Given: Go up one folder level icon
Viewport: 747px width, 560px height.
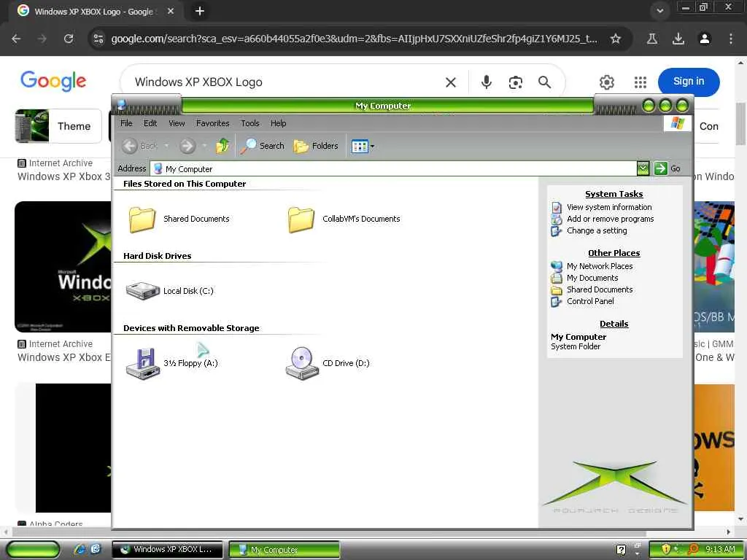Looking at the screenshot, I should pyautogui.click(x=222, y=146).
